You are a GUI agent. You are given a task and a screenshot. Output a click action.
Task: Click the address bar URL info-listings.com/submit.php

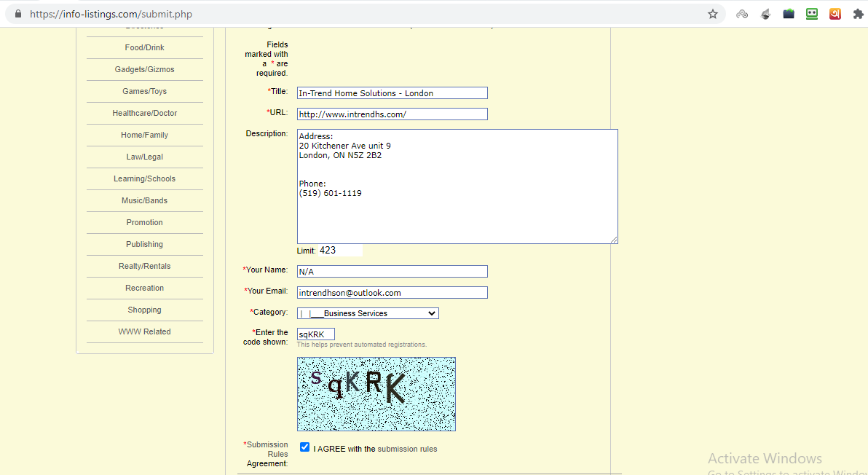tap(111, 14)
